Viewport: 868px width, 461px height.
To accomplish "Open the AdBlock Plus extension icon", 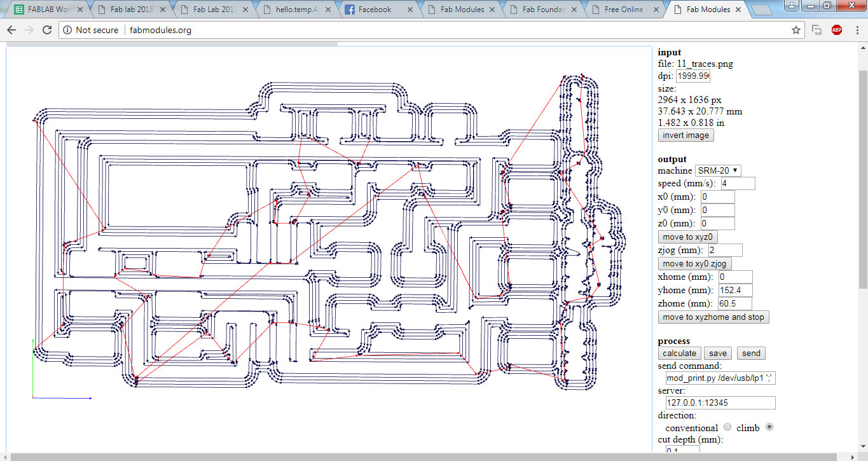I will pos(837,30).
